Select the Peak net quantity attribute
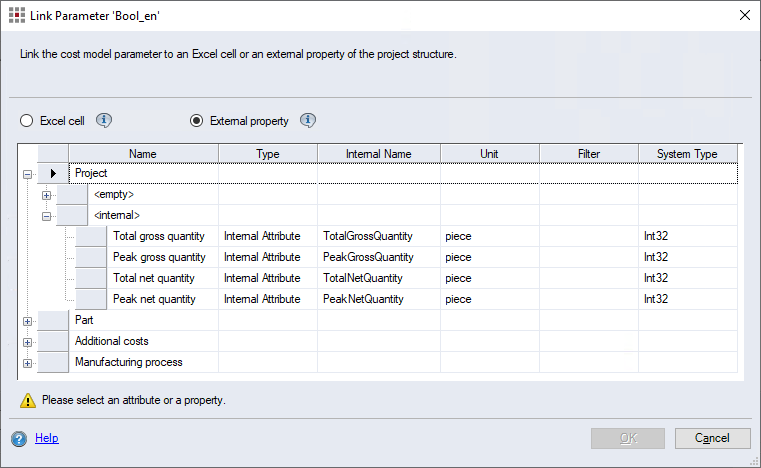 click(154, 299)
